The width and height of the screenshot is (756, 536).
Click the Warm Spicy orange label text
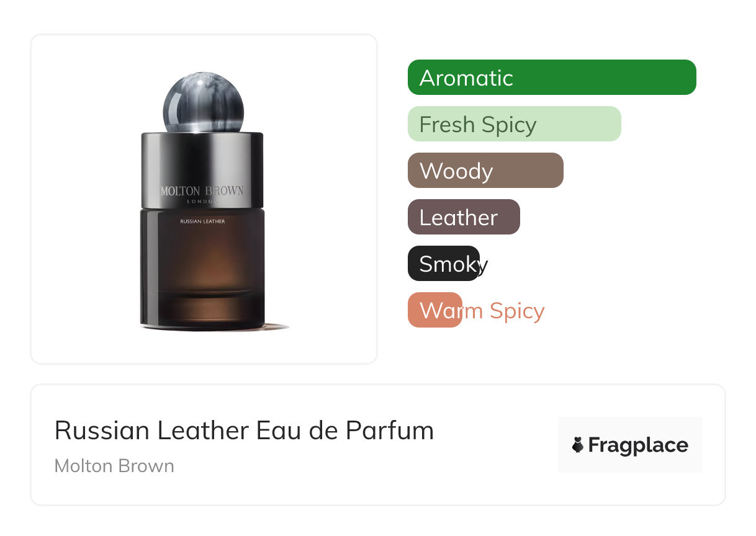point(482,310)
